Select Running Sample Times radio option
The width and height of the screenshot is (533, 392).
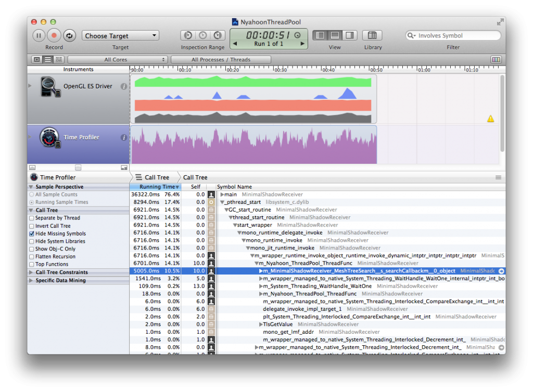(x=32, y=202)
